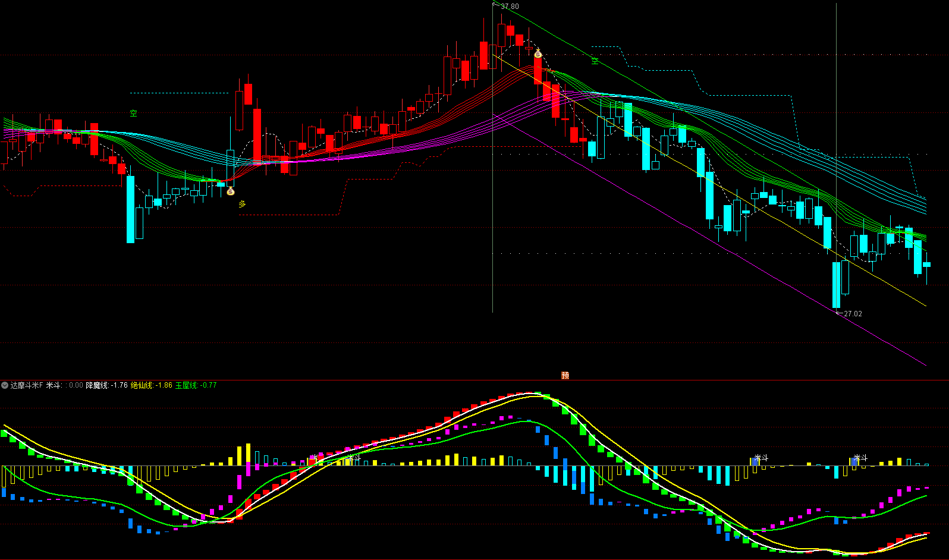Select the 降魔线 legend label
949x560 pixels.
(97, 385)
